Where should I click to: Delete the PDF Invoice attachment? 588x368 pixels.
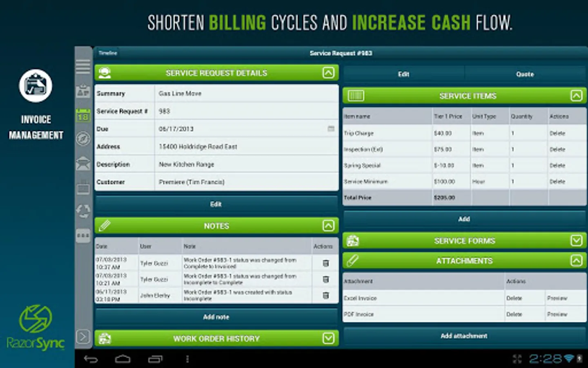[x=514, y=314]
